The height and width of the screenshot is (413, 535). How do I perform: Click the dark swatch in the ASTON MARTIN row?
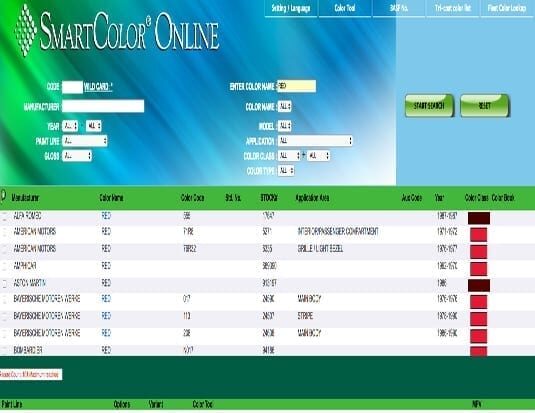(479, 285)
